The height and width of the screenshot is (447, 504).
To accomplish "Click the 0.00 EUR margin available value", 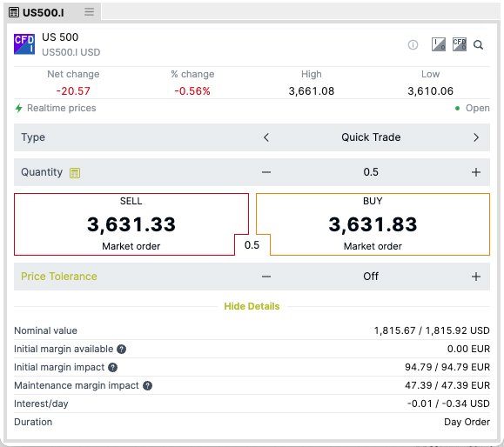I will [x=468, y=349].
